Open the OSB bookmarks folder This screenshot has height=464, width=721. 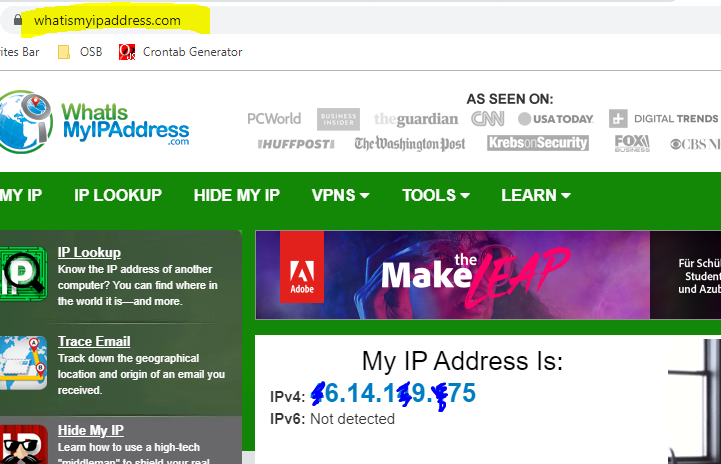click(80, 52)
